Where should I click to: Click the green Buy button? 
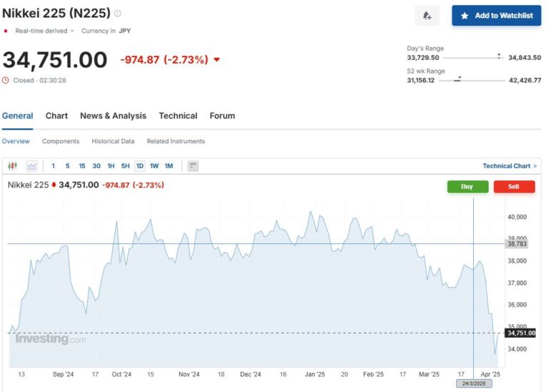pyautogui.click(x=467, y=187)
